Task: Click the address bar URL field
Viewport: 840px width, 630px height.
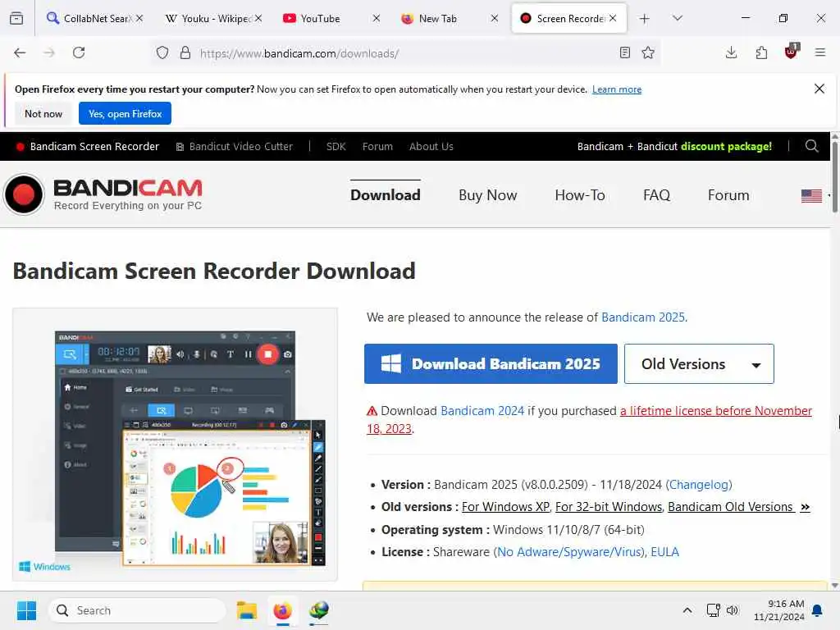Action: (x=406, y=53)
